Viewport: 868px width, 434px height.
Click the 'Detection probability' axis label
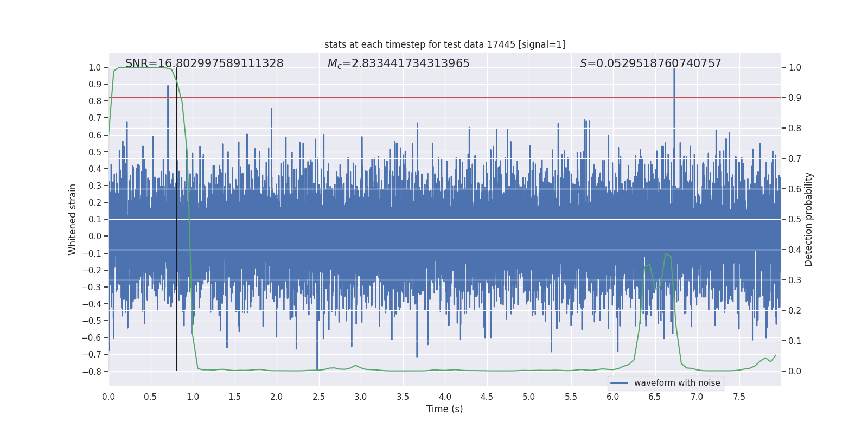point(809,219)
